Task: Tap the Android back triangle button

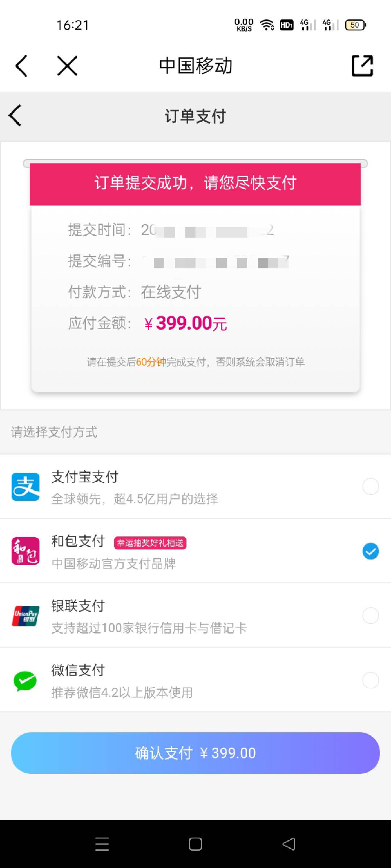Action: [x=289, y=844]
